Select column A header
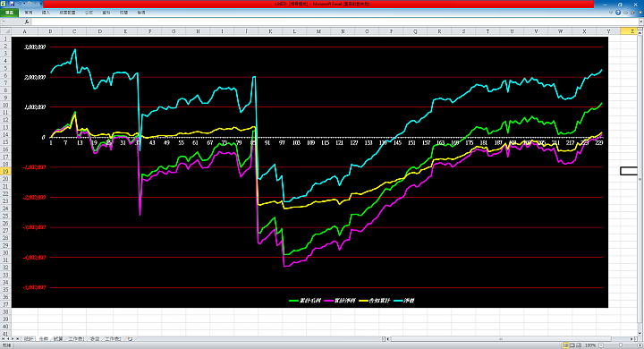The height and width of the screenshot is (349, 644). (x=25, y=31)
